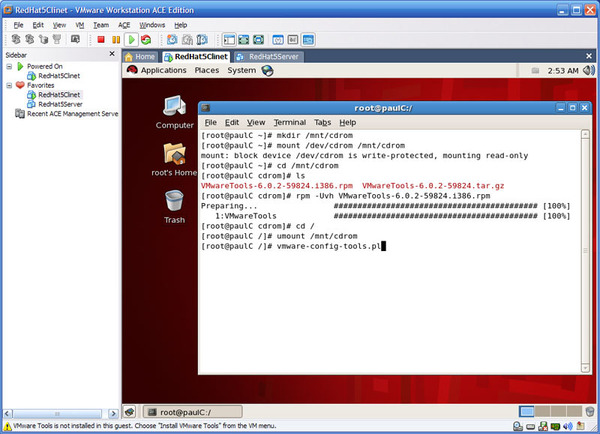The image size is (600, 434).
Task: Click the 2:53 AM clock
Action: coord(562,71)
